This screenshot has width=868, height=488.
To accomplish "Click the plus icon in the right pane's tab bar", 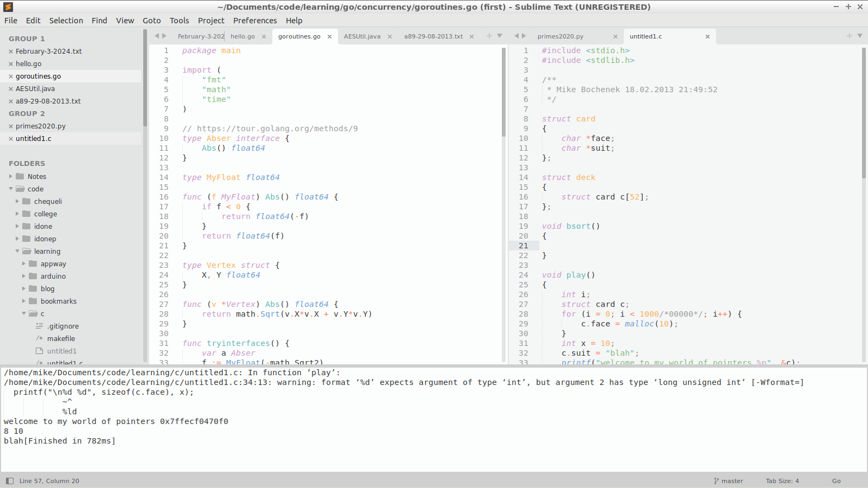I will coord(848,36).
